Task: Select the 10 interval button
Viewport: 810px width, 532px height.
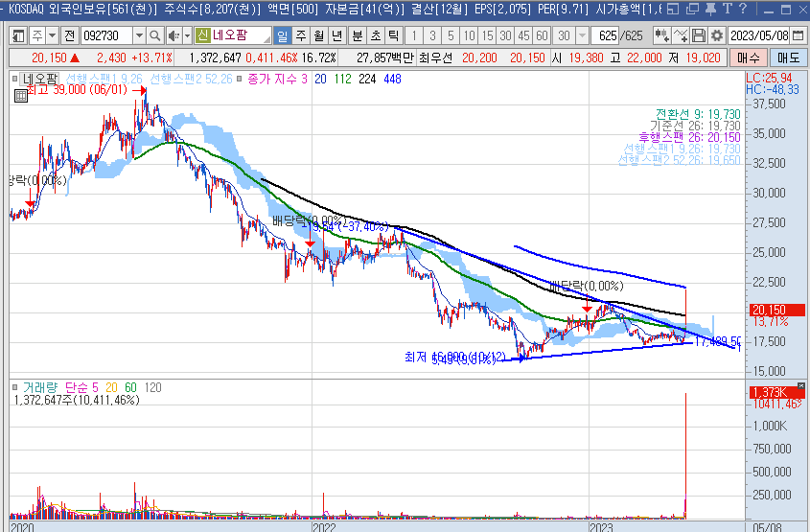Action: [x=469, y=35]
